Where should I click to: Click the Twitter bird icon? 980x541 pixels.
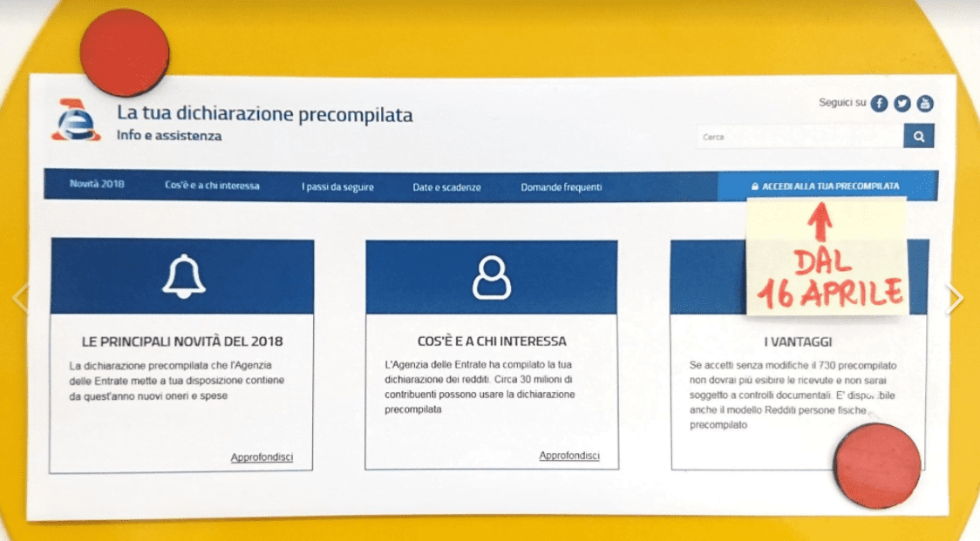point(902,104)
